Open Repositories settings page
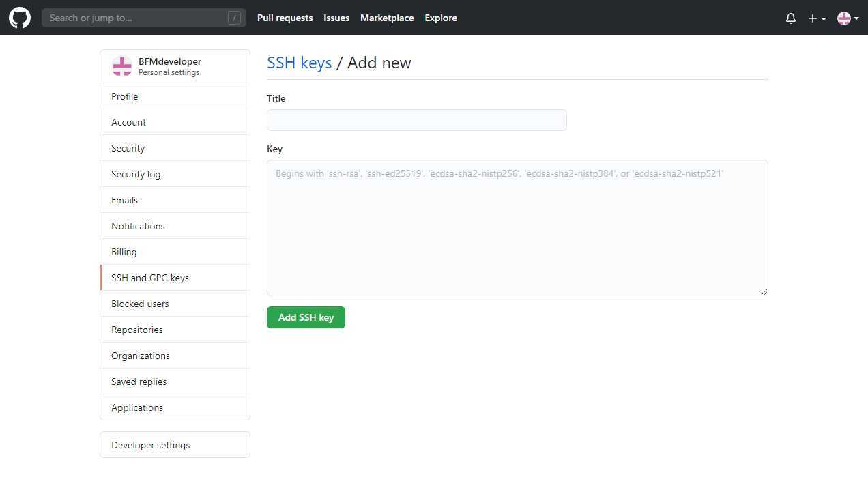Viewport: 868px width, 488px height. [175, 330]
